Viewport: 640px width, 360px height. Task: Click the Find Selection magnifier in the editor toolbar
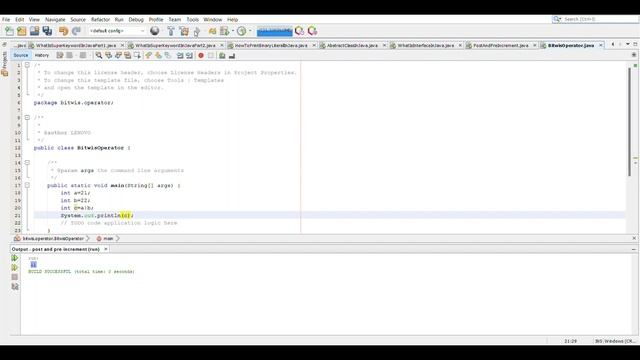tap(99, 56)
